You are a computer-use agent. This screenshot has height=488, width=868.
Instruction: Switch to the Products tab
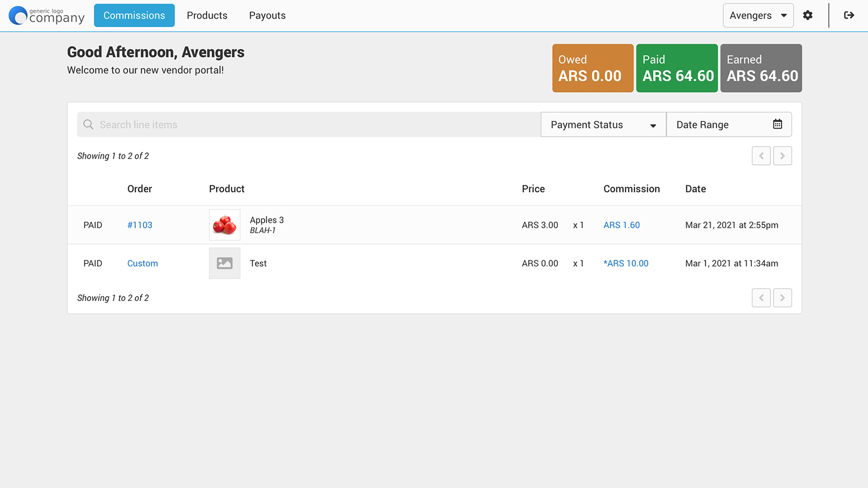(207, 16)
